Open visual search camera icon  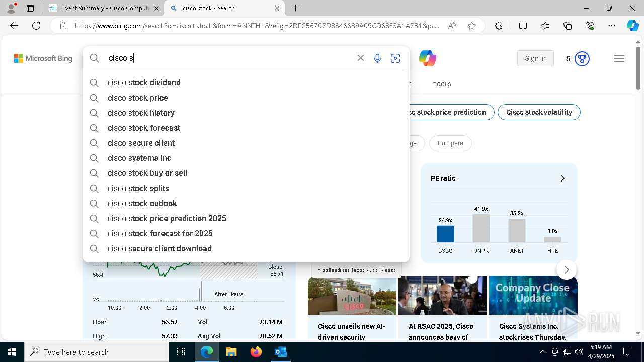[x=395, y=58]
